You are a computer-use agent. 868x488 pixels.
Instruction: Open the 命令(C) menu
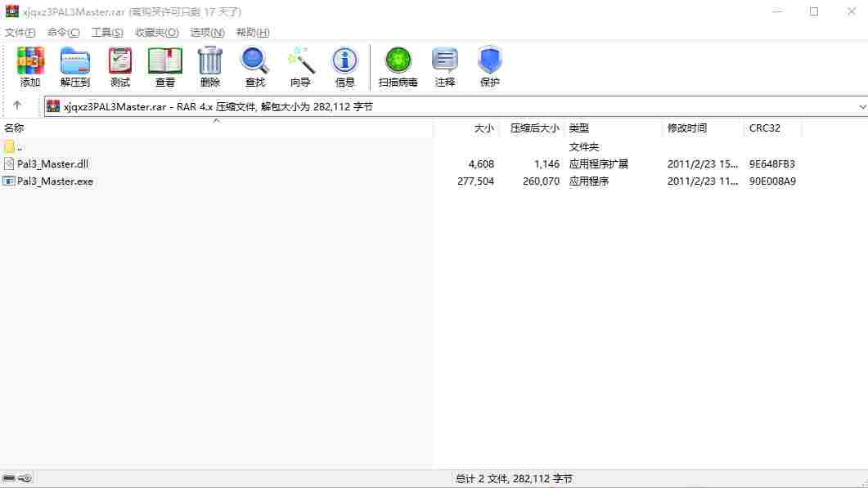63,32
